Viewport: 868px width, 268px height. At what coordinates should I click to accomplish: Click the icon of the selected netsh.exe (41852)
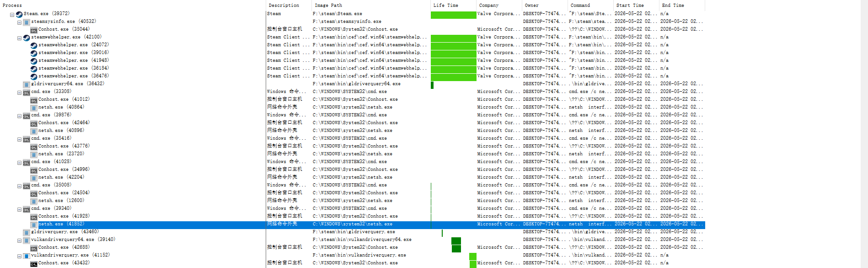coord(34,224)
